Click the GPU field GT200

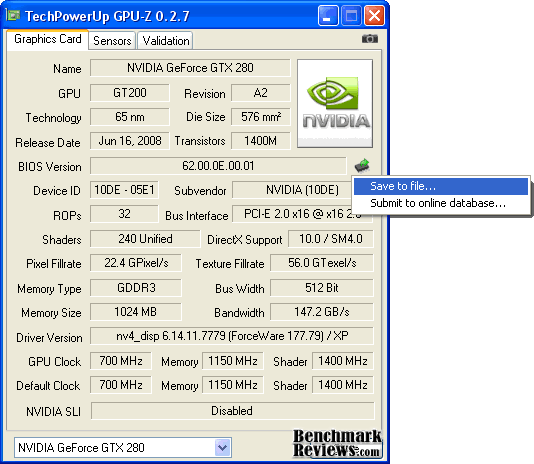click(x=130, y=93)
